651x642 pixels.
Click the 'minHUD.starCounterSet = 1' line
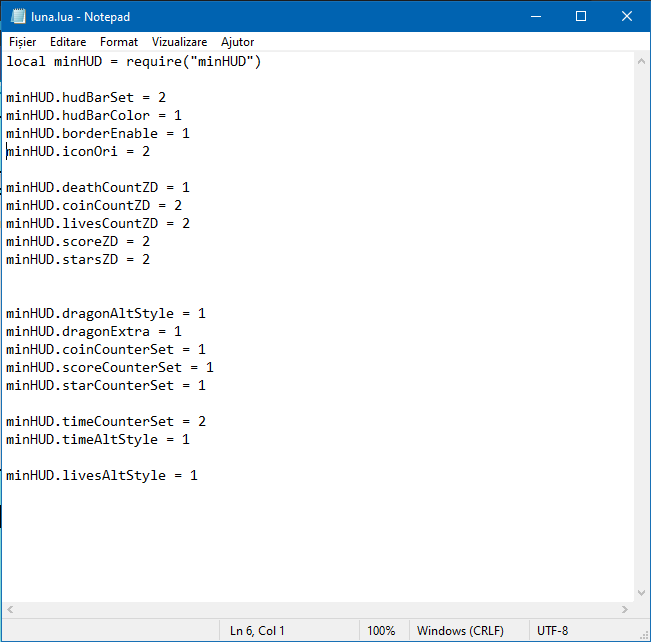click(106, 385)
